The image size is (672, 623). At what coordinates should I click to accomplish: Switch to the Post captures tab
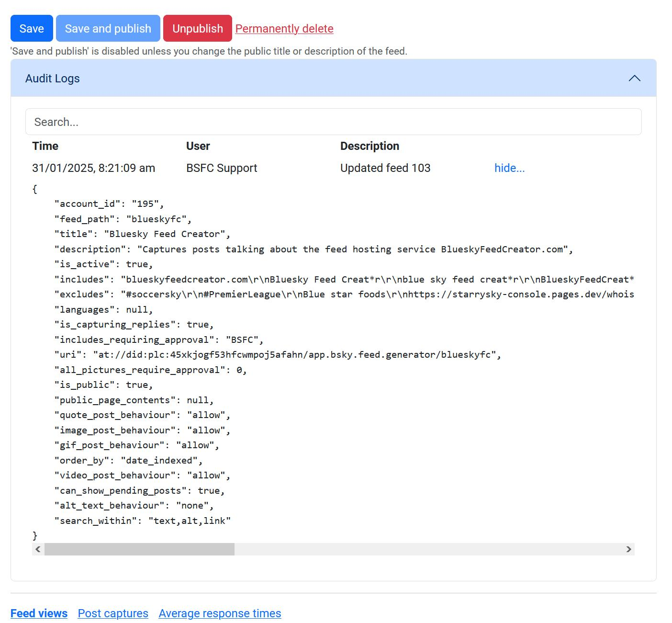coord(113,613)
